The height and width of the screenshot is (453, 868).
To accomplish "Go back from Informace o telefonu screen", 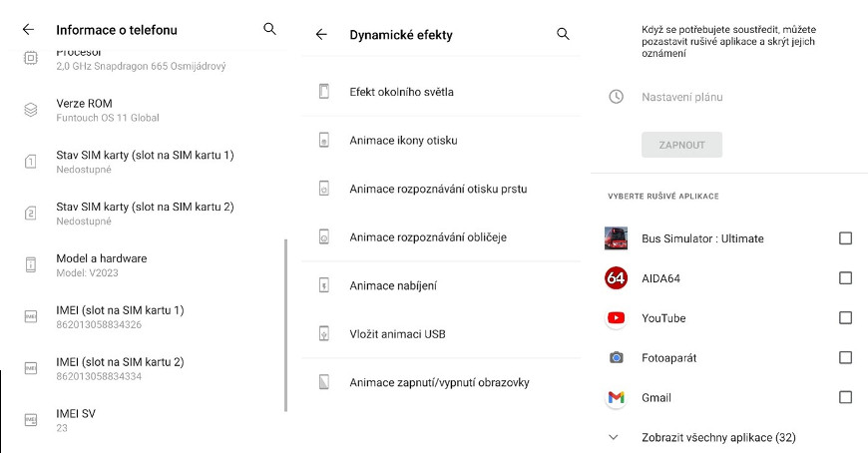I will click(x=28, y=30).
